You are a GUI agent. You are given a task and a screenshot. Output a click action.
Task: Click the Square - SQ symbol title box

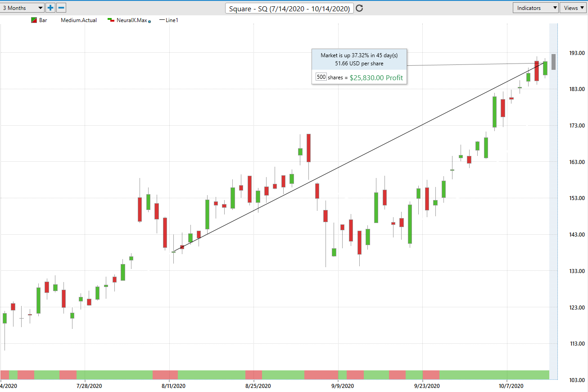pyautogui.click(x=289, y=9)
